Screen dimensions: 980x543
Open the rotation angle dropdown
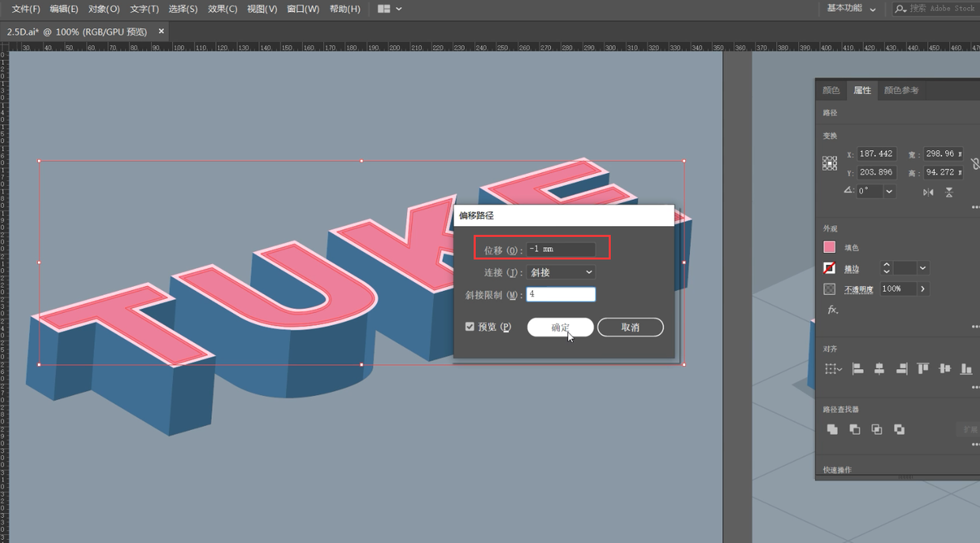[890, 191]
